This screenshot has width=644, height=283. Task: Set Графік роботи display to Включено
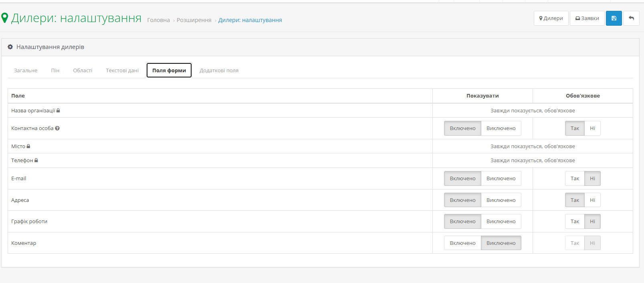click(462, 222)
